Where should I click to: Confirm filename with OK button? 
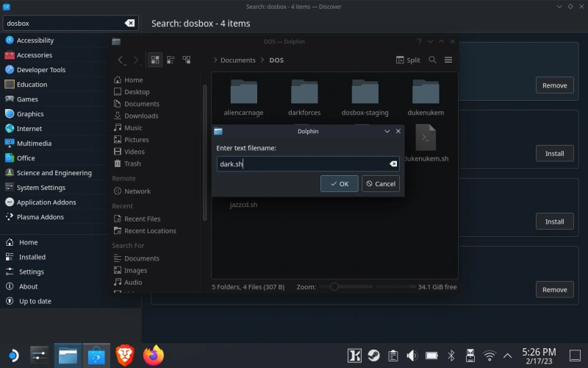point(340,184)
